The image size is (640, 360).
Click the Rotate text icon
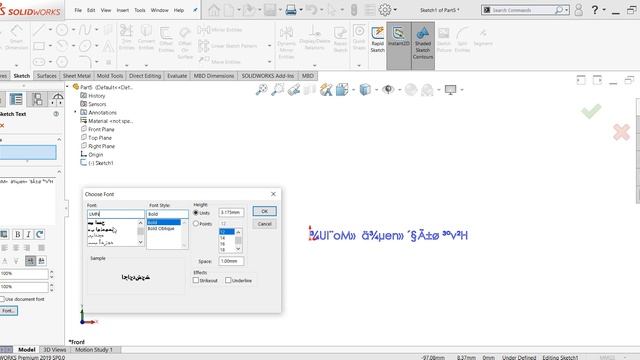pyautogui.click(x=39, y=234)
